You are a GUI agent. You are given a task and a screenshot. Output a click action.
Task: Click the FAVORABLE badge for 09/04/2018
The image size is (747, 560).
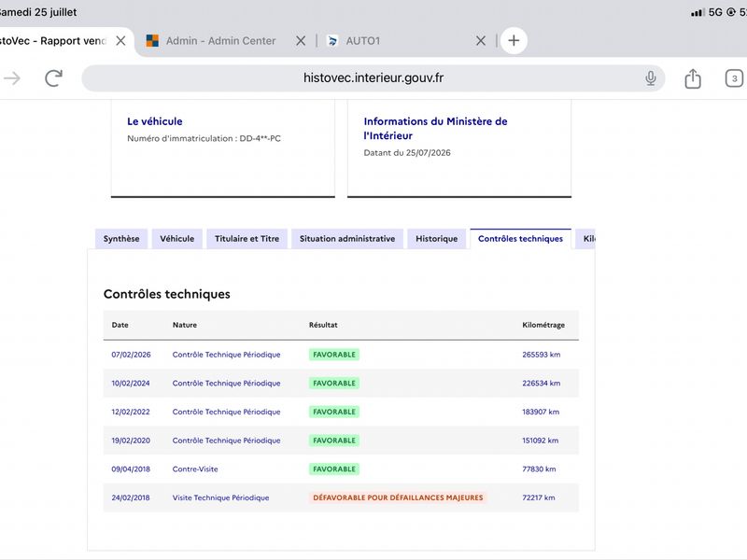334,469
